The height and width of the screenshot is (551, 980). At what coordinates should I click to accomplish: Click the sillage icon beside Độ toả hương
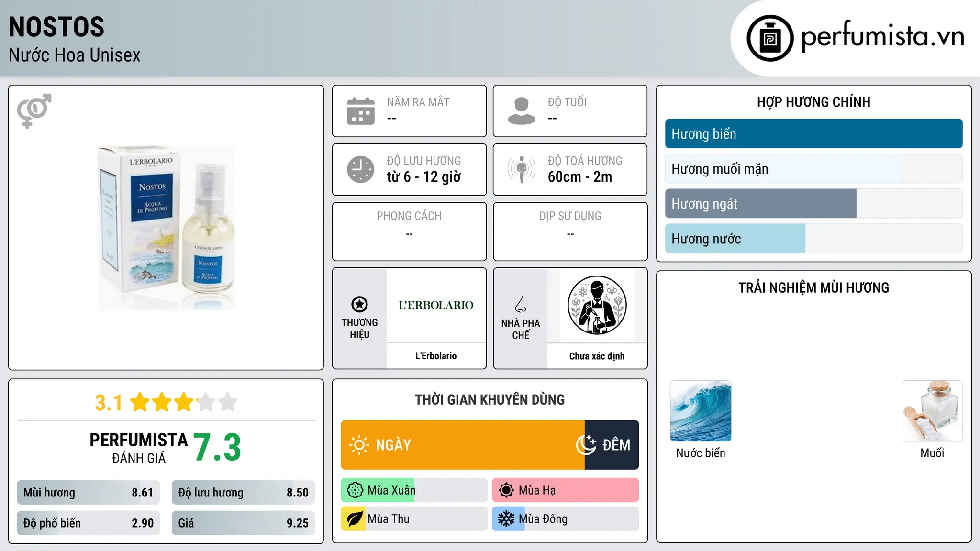[522, 169]
